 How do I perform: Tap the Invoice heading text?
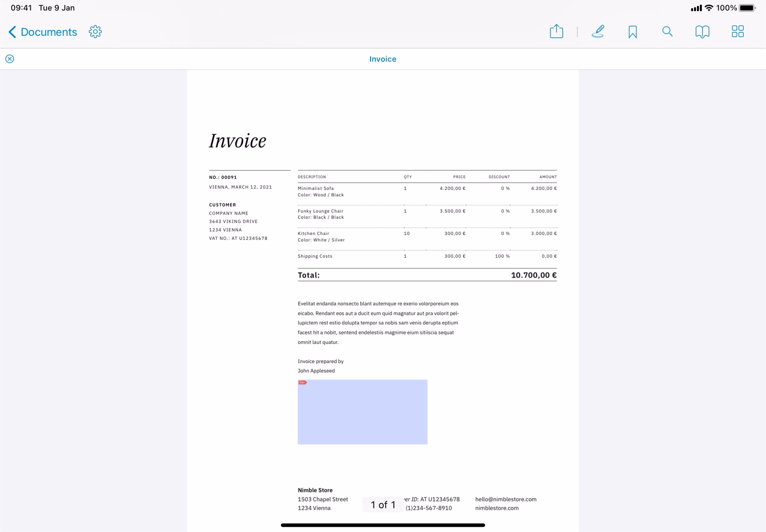tap(237, 141)
